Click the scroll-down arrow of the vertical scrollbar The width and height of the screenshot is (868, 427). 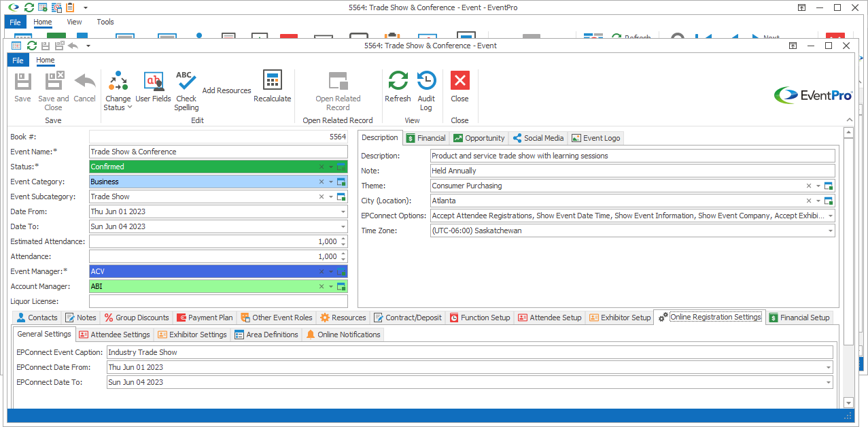click(x=848, y=403)
